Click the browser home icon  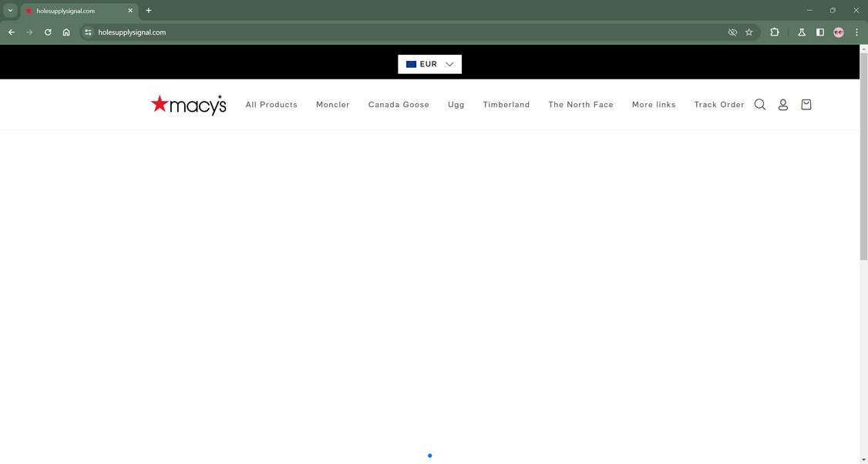[66, 32]
